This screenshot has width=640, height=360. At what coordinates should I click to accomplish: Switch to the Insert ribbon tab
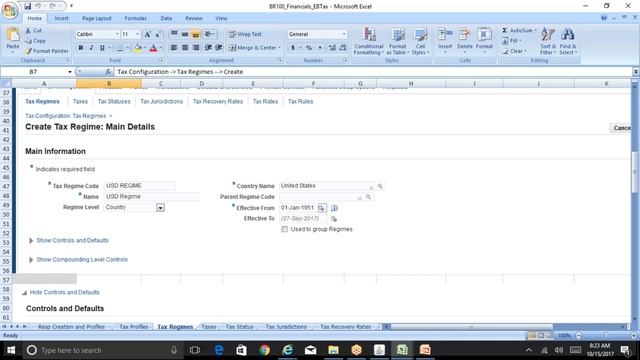pyautogui.click(x=62, y=18)
